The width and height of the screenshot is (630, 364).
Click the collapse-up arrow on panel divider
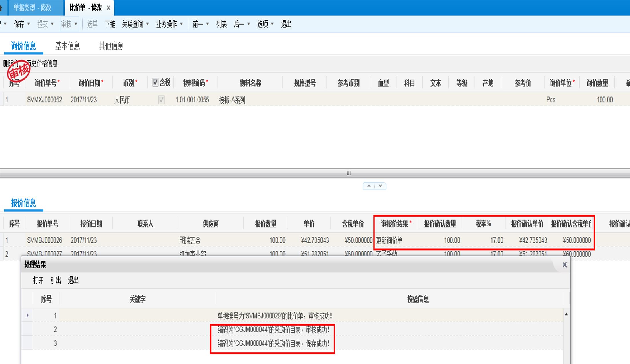tap(369, 186)
